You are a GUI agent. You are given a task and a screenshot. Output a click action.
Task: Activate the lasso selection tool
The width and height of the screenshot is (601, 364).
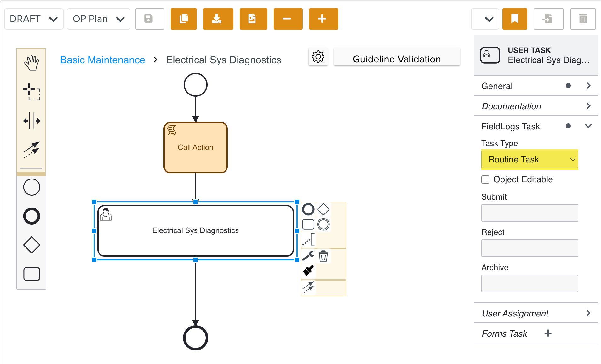[x=31, y=92]
